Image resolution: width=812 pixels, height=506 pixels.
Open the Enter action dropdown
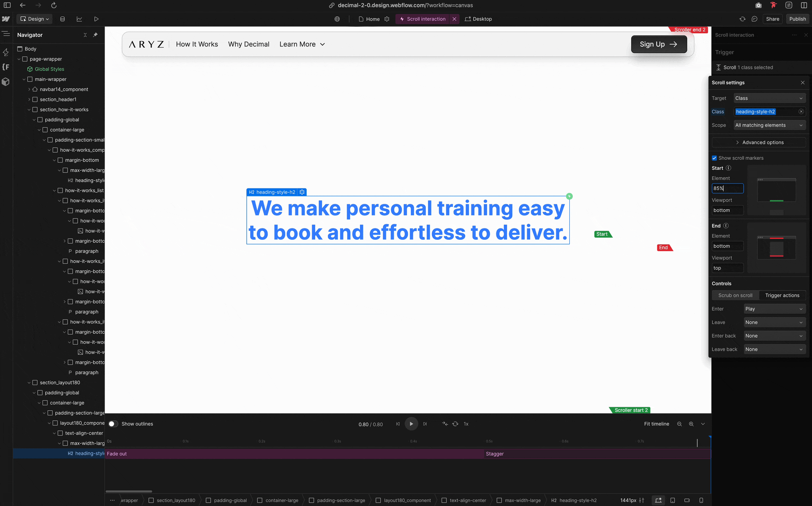coord(775,309)
